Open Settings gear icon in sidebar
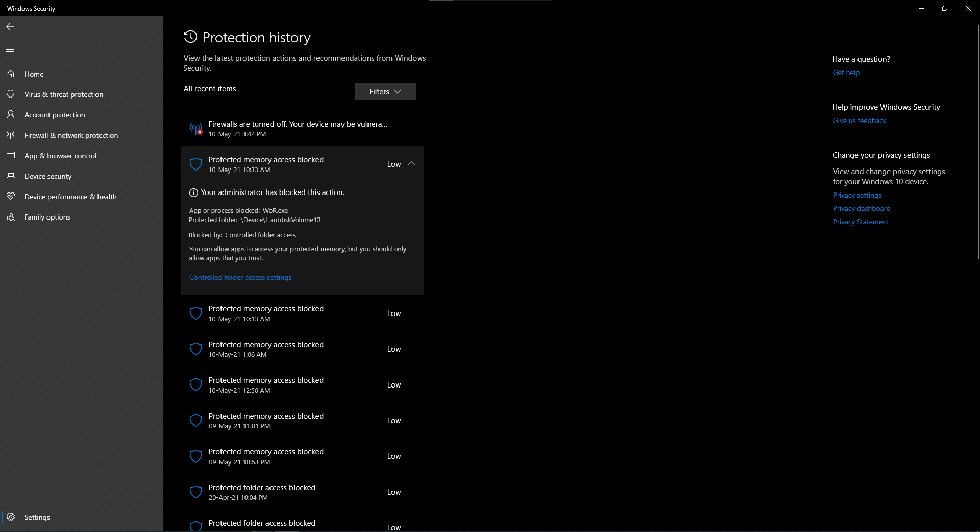980x532 pixels. coord(11,517)
